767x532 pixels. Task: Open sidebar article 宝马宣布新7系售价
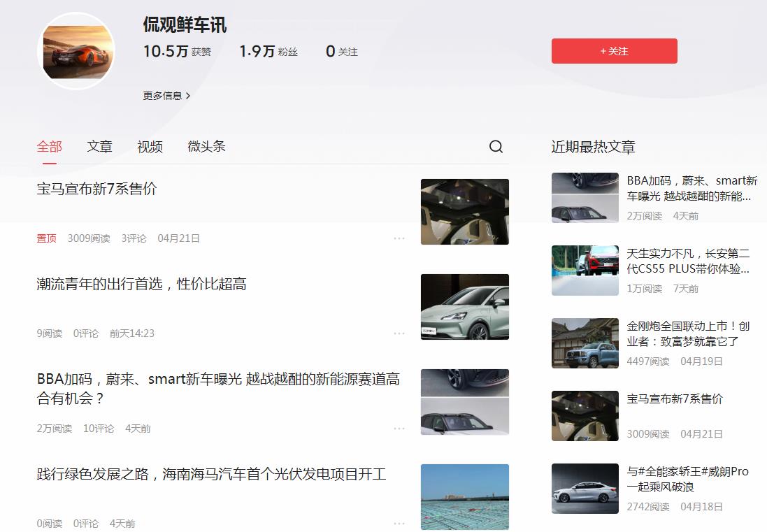pyautogui.click(x=675, y=399)
